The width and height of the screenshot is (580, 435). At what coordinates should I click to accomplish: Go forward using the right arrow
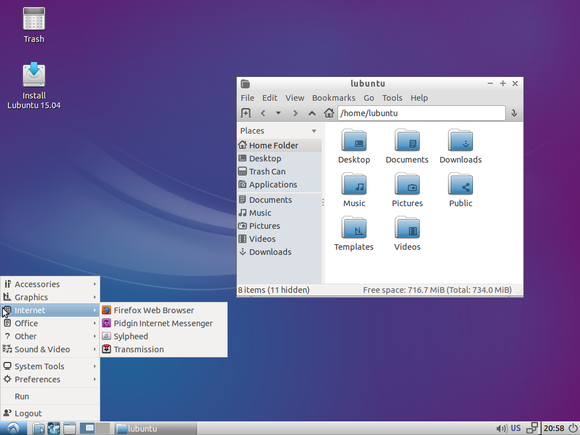click(x=295, y=113)
